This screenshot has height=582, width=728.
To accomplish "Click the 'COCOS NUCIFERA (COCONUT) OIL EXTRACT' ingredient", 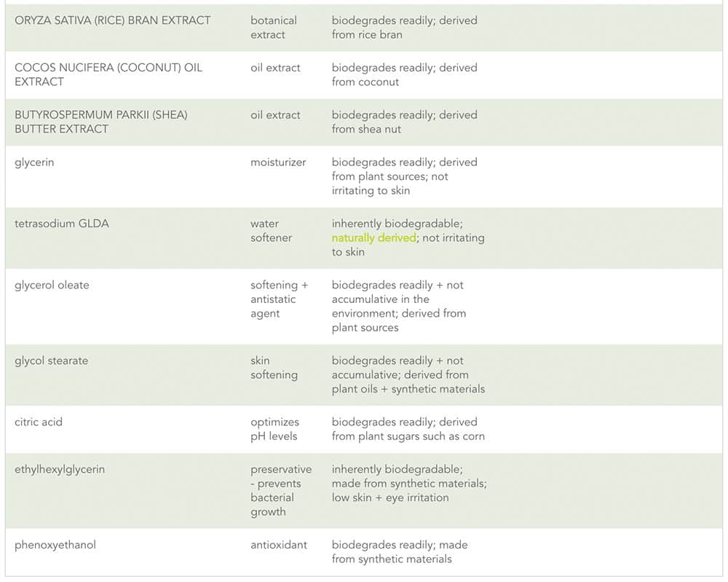I will (x=108, y=74).
